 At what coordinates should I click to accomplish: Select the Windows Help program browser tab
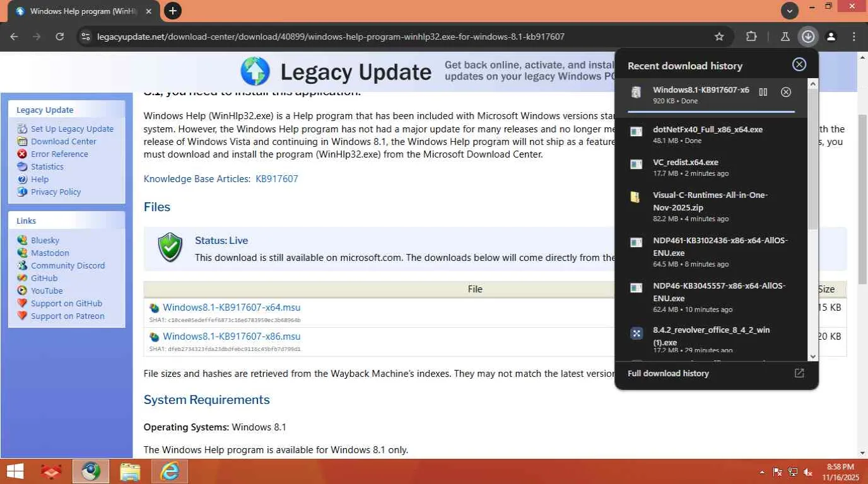(x=84, y=11)
